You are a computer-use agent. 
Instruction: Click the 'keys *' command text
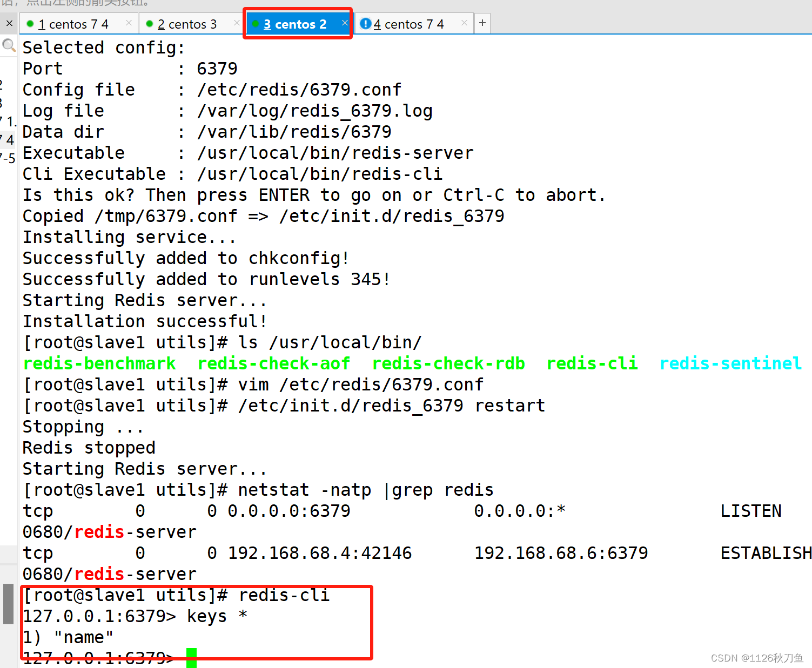coord(217,616)
